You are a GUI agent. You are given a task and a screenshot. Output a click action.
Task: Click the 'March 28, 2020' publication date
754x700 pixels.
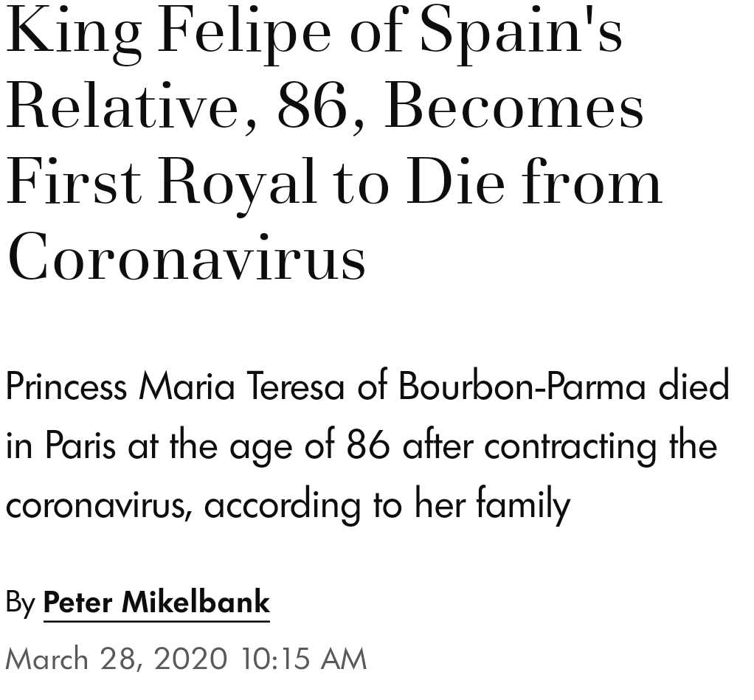pyautogui.click(x=116, y=659)
